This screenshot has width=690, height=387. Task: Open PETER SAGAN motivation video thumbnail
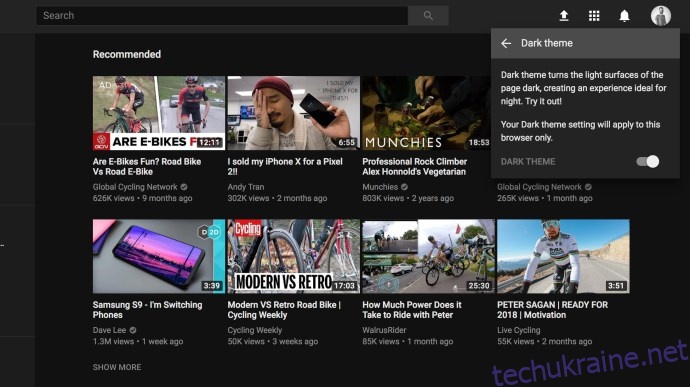pos(563,256)
